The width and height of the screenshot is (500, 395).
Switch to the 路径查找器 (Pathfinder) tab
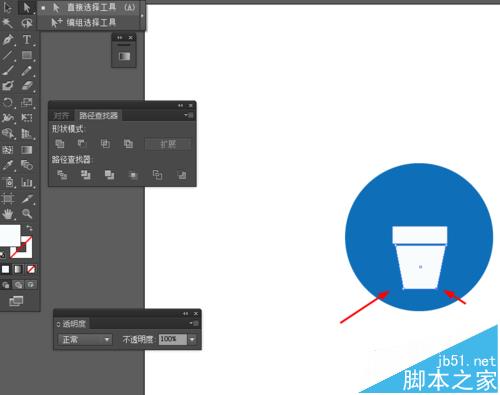[x=98, y=116]
